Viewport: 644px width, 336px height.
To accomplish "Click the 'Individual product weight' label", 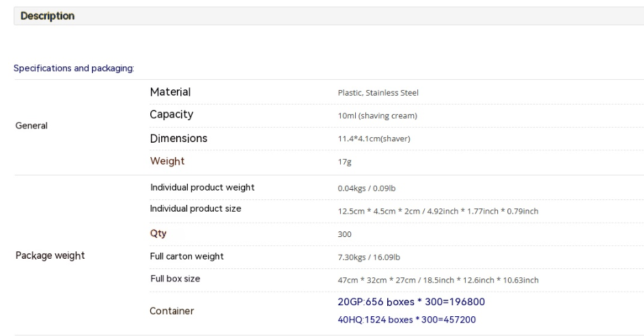I will pyautogui.click(x=202, y=187).
